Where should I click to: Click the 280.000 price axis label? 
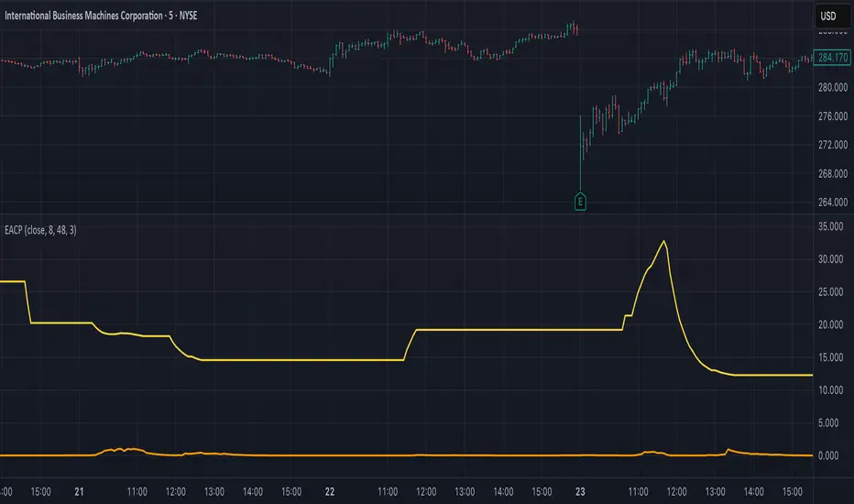[x=833, y=88]
